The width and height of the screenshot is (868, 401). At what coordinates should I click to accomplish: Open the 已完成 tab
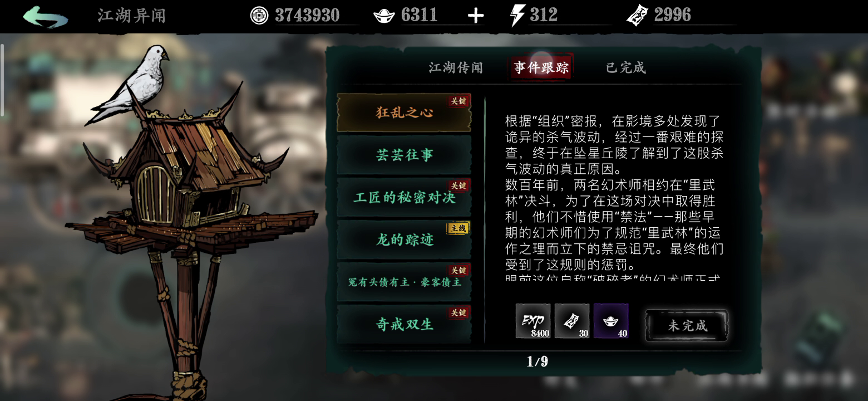coord(626,68)
